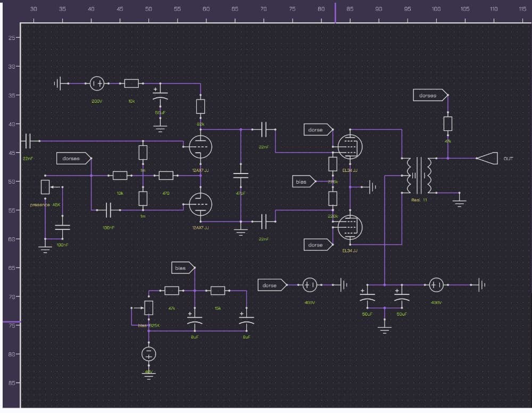Select the 82k resistor symbol
The image size is (532, 413).
click(x=201, y=106)
